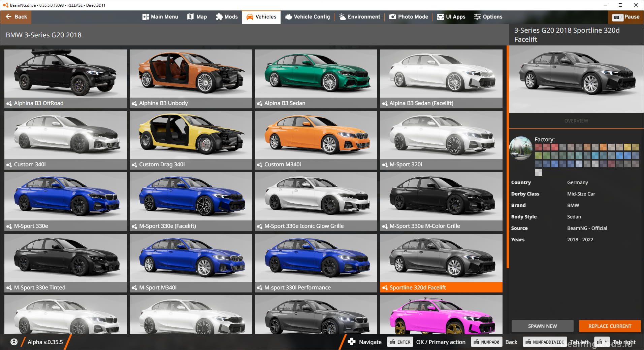Select the M-sport 330i Performance thumbnail

316,258
